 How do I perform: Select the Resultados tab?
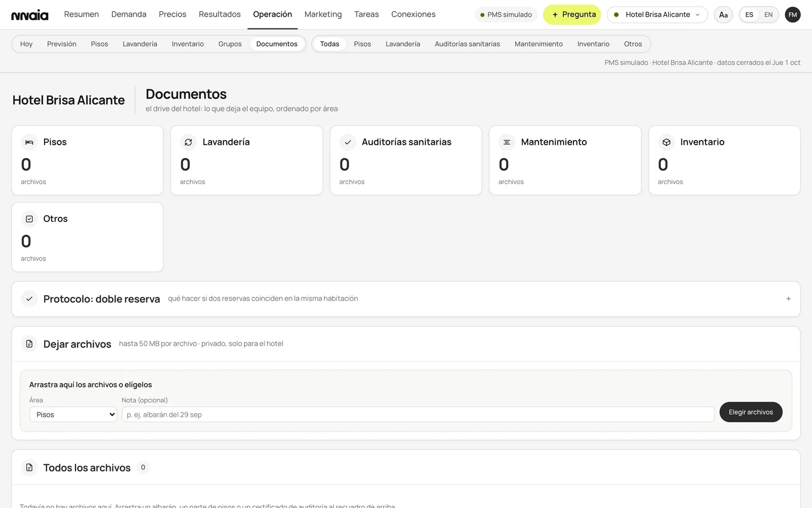tap(220, 14)
